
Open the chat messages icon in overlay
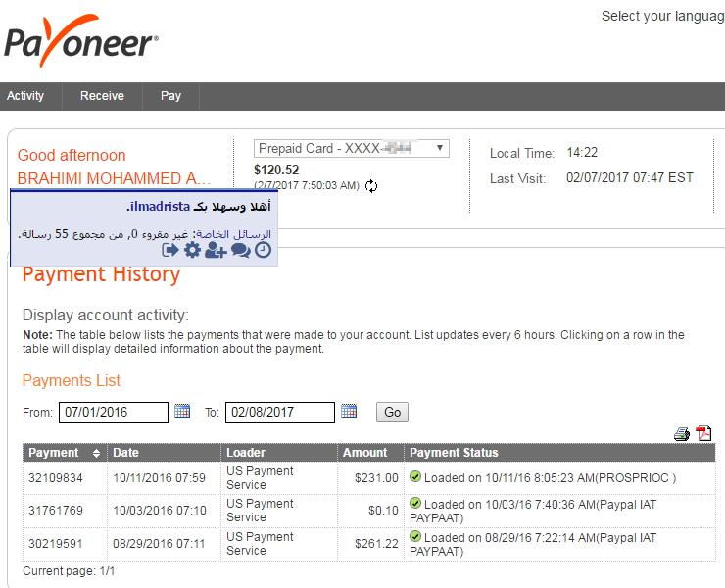click(x=241, y=250)
